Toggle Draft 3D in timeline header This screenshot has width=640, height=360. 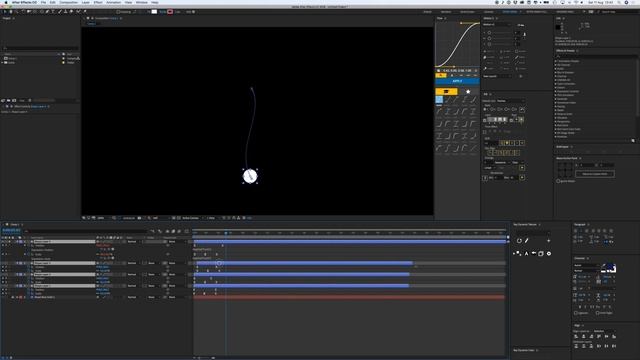[160, 231]
